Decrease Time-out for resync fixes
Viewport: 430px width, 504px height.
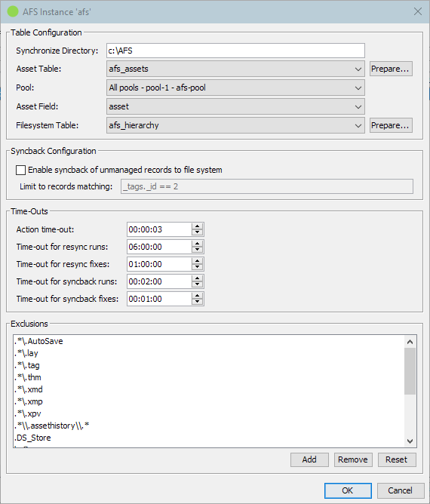(x=198, y=267)
